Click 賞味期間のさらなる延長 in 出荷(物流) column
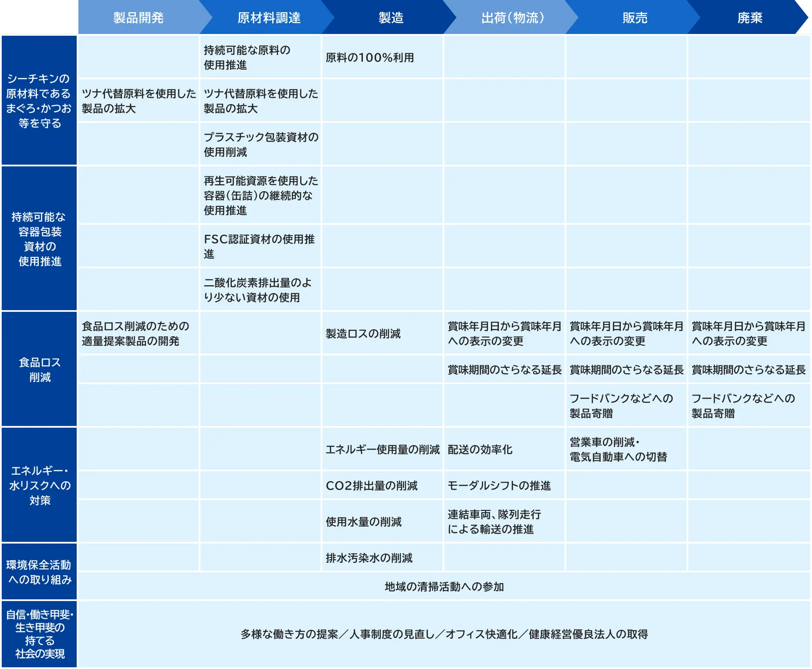Viewport: 812px width, 669px height. (x=504, y=369)
